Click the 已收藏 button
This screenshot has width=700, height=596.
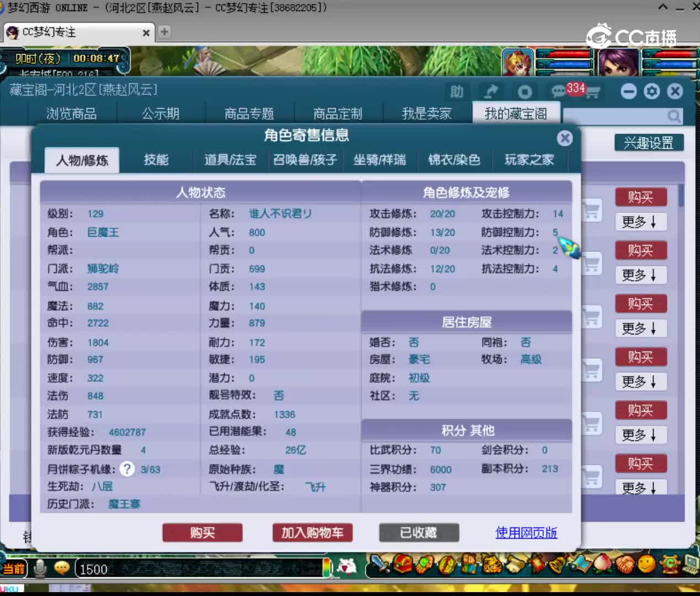click(419, 533)
